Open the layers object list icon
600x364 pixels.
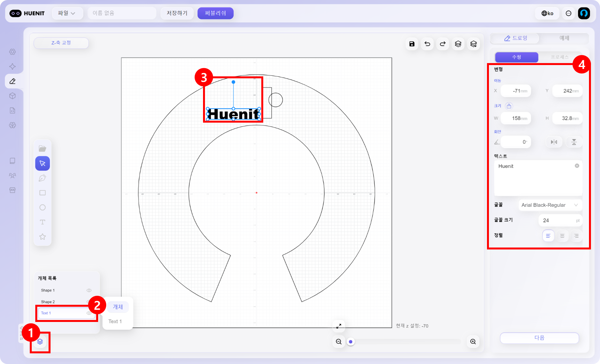pyautogui.click(x=40, y=342)
